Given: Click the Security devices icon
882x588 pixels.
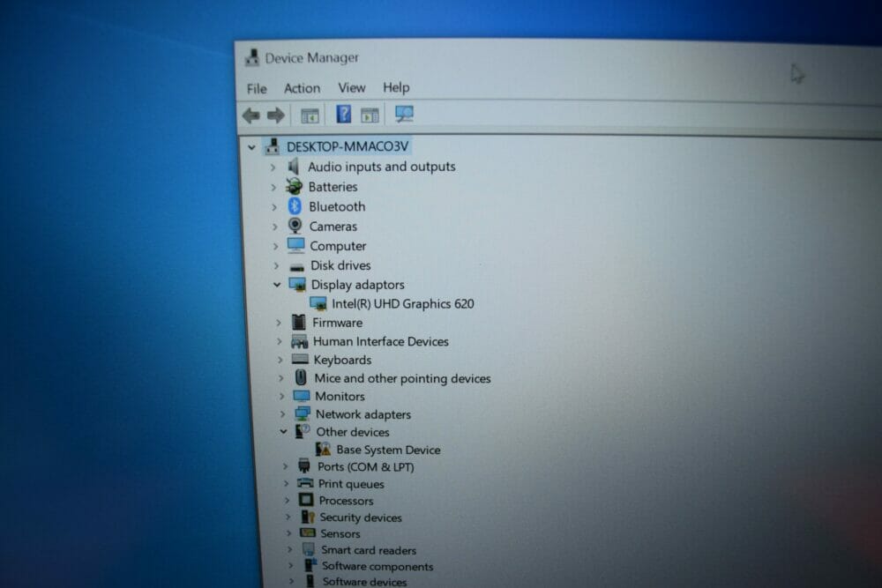Looking at the screenshot, I should click(x=308, y=517).
